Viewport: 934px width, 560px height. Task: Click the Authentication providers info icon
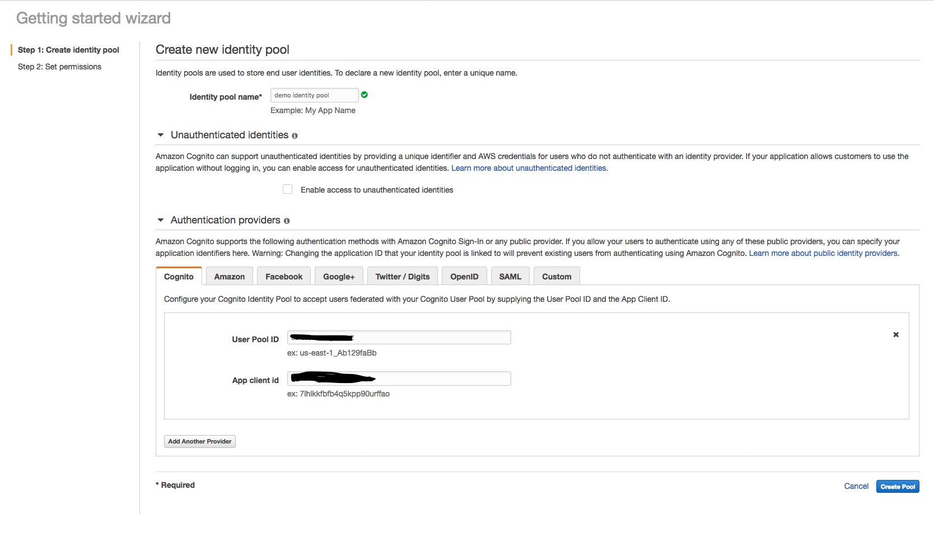(x=287, y=221)
